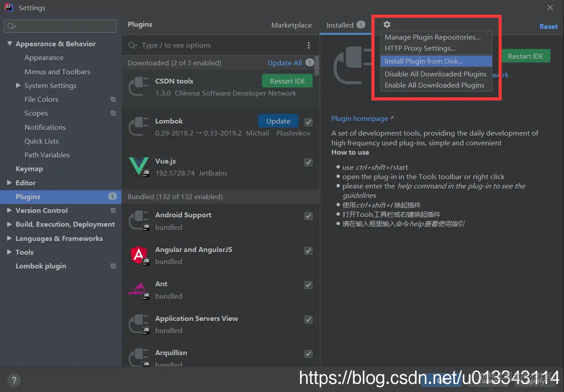Click the Arquillian plugin icon
The width and height of the screenshot is (564, 392).
click(x=138, y=358)
